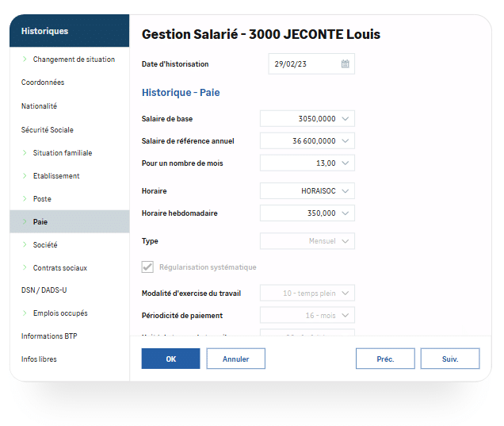This screenshot has width=504, height=426.
Task: Select DSN / DADS-U in the sidebar
Action: [x=44, y=290]
